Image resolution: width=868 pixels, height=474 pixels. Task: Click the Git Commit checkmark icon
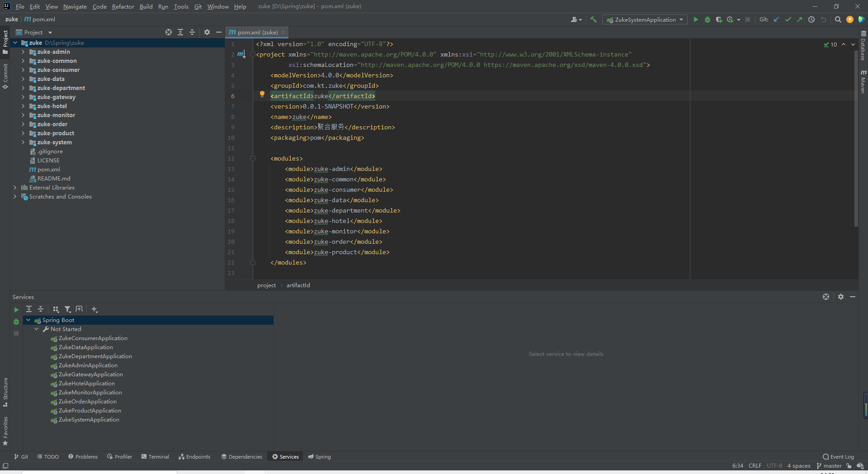788,19
